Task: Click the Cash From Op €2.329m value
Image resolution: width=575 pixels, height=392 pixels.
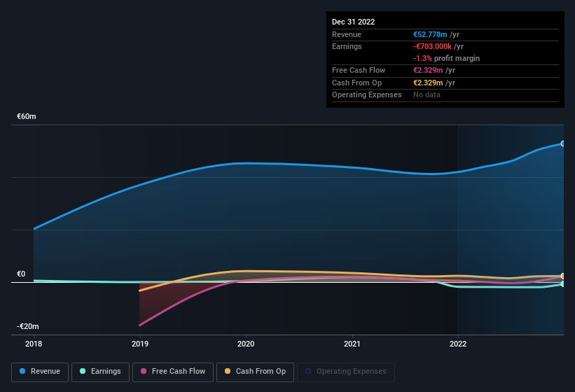Action: [428, 83]
